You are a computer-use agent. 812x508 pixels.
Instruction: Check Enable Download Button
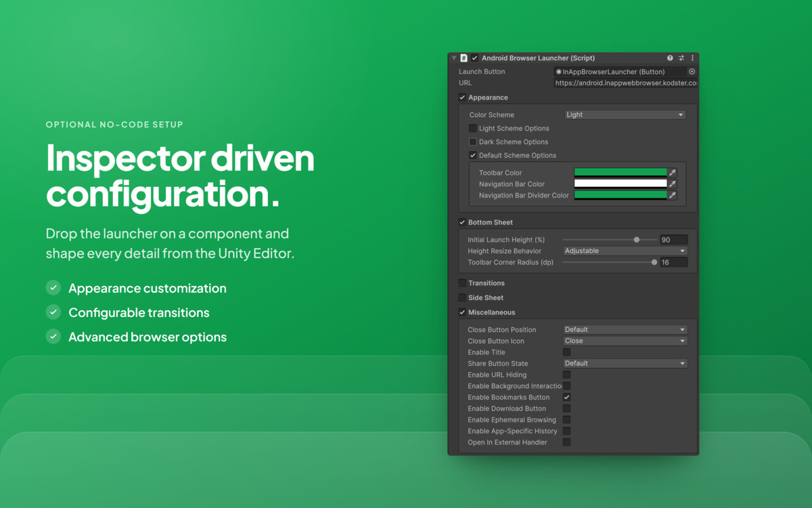point(567,408)
